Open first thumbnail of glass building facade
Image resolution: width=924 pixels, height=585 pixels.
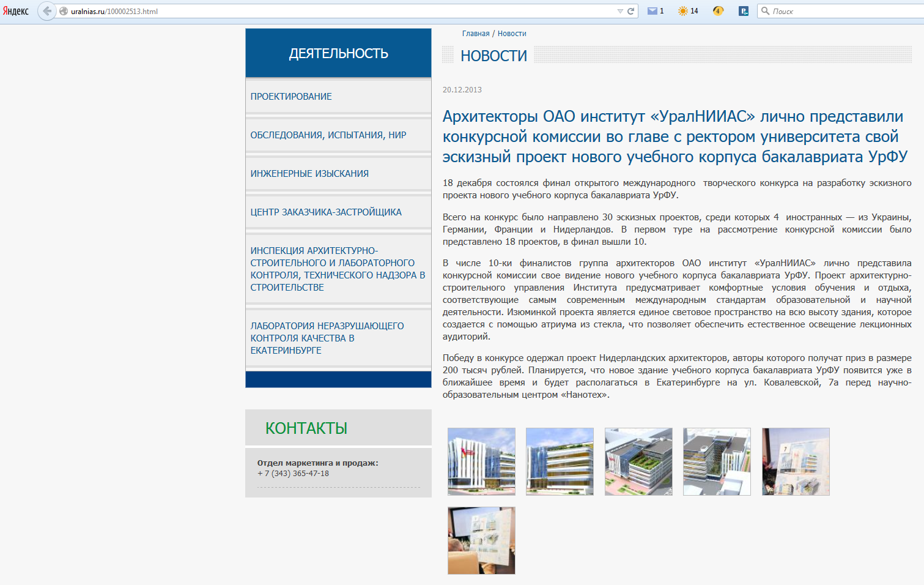[x=481, y=461]
